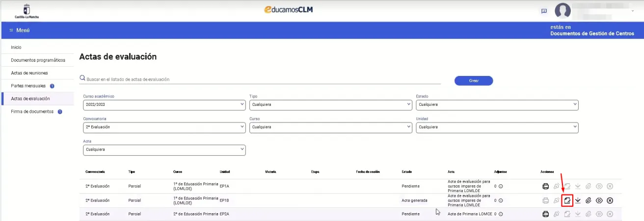Delete the EP1B acta with the X icon

click(x=610, y=200)
